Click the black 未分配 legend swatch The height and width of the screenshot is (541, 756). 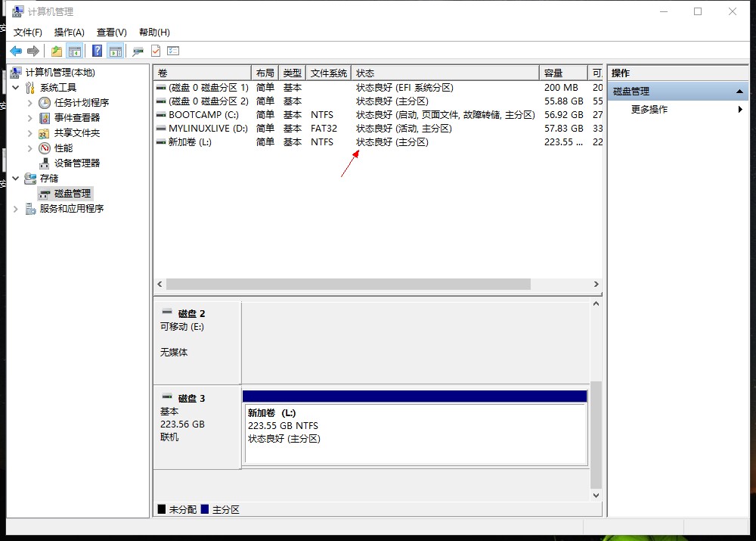coord(162,509)
